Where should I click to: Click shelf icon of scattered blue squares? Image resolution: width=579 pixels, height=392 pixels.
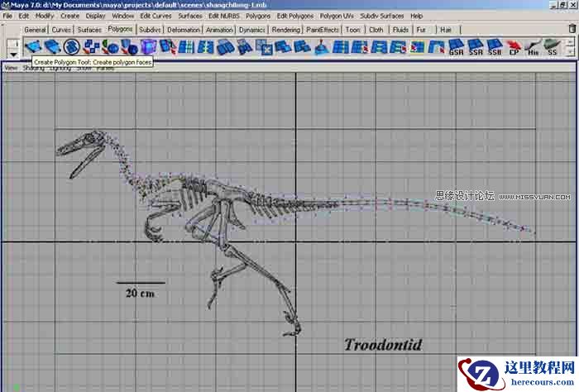point(91,47)
